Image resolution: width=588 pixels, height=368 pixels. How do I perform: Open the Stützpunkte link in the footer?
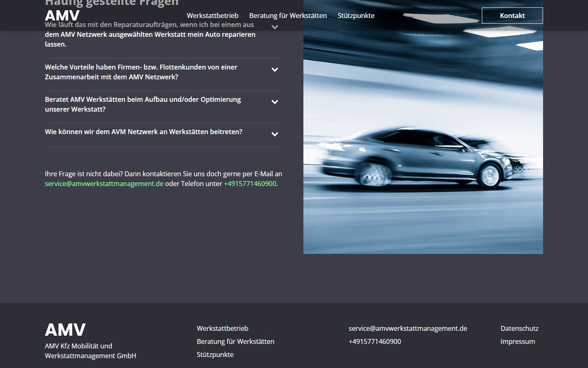tap(215, 355)
